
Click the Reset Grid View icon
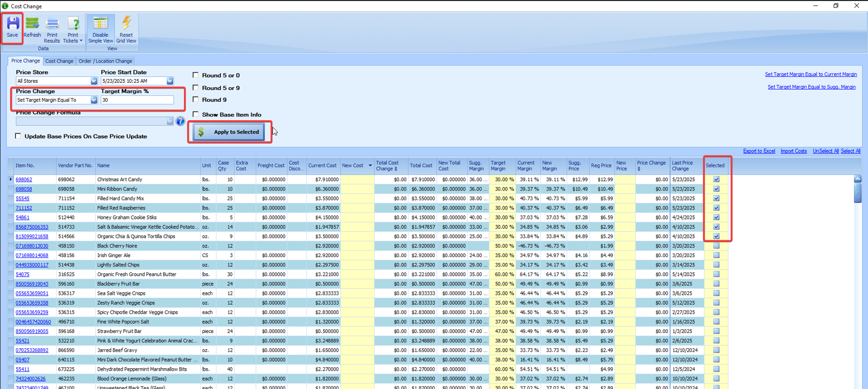click(126, 29)
